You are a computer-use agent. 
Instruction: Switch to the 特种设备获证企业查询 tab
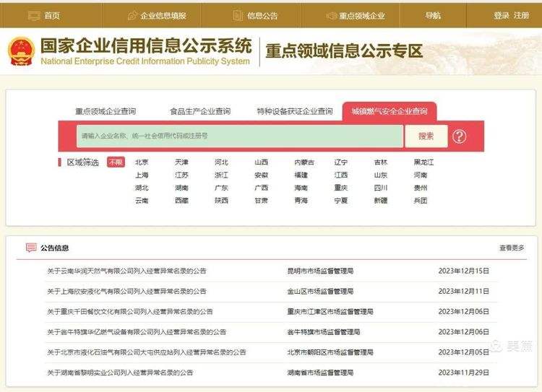295,111
